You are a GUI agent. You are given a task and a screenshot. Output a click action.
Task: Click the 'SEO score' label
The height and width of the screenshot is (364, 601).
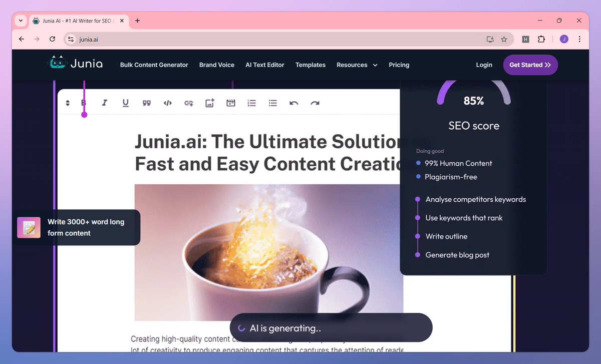click(474, 126)
